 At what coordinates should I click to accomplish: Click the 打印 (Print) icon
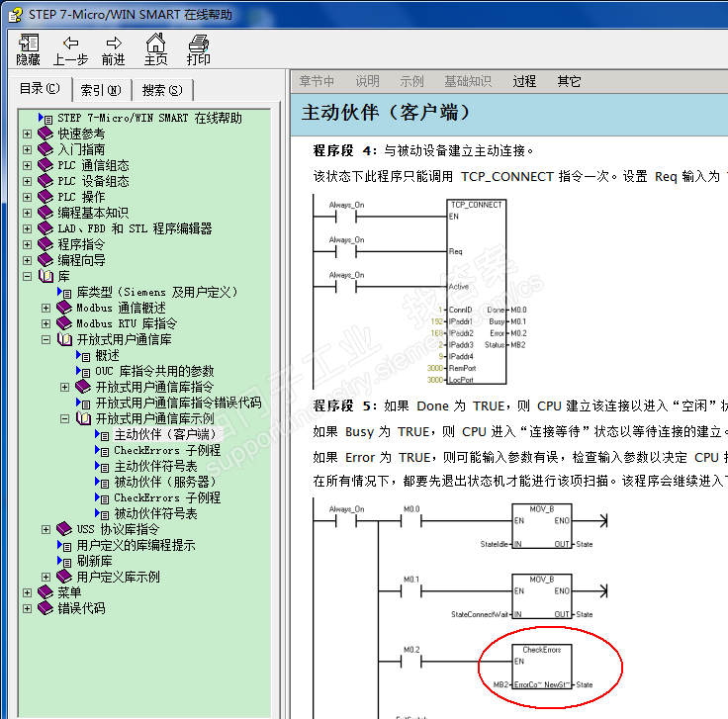coord(198,43)
